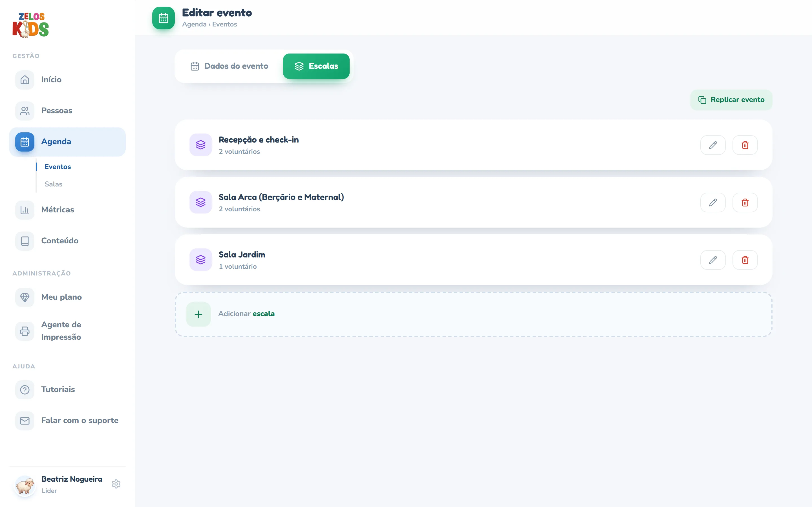
Task: Delete the Recepção e check-in escala
Action: [745, 145]
